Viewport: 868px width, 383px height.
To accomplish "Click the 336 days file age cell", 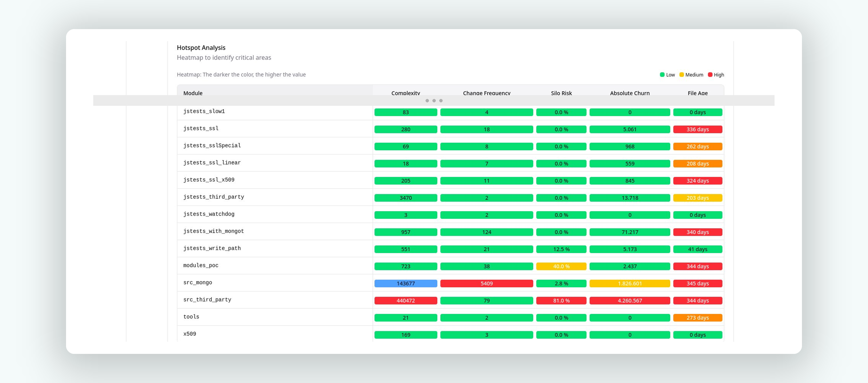I will click(697, 129).
